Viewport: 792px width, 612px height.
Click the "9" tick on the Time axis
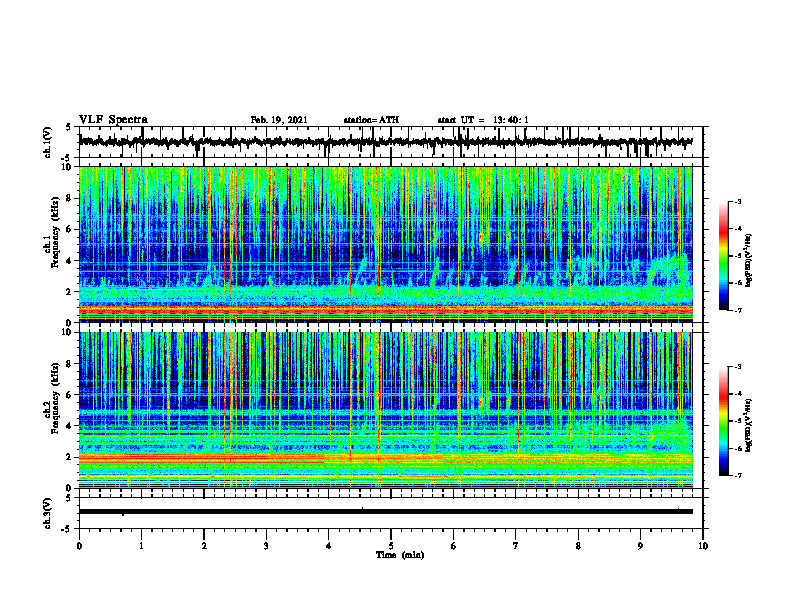640,546
